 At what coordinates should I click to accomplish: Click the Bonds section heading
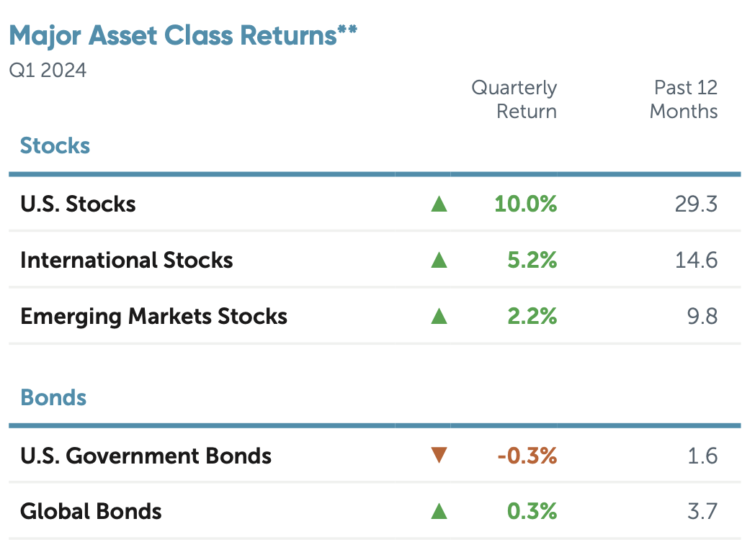54,397
